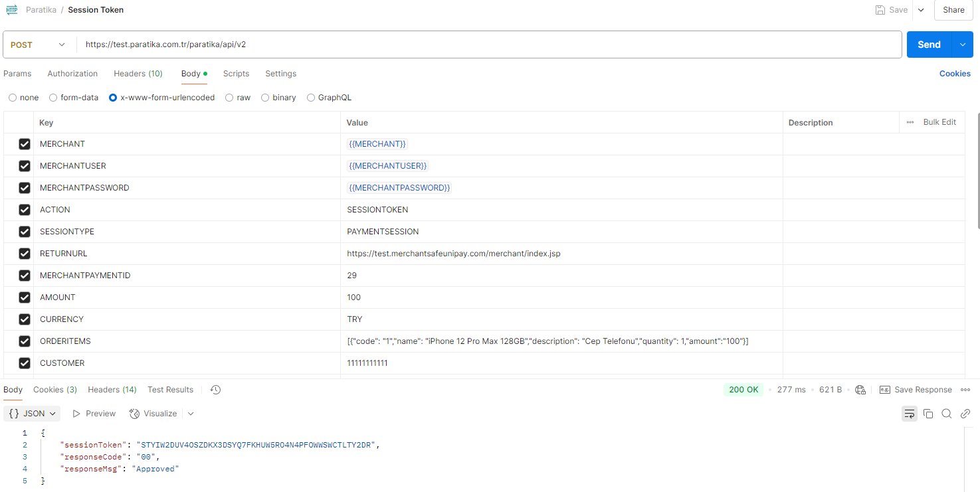Switch to the Headers (10) request tab

pos(138,74)
